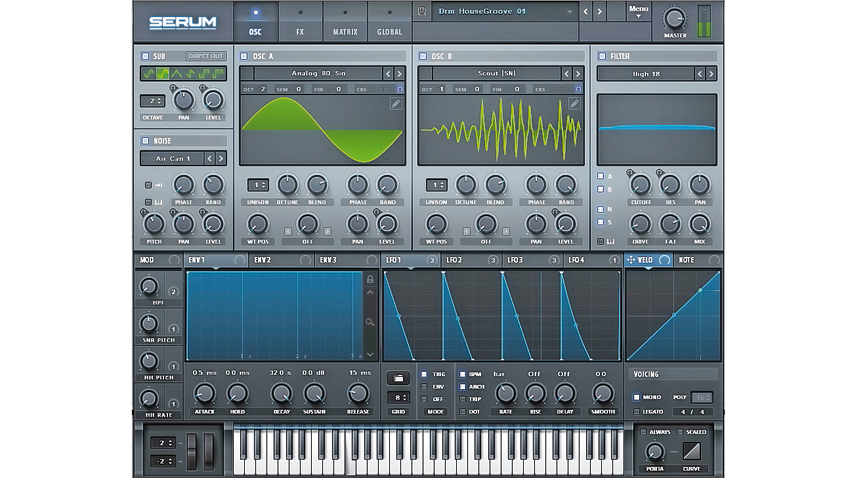Viewport: 850px width, 478px height.
Task: Click the ENV1 down chevron
Action: [370, 354]
